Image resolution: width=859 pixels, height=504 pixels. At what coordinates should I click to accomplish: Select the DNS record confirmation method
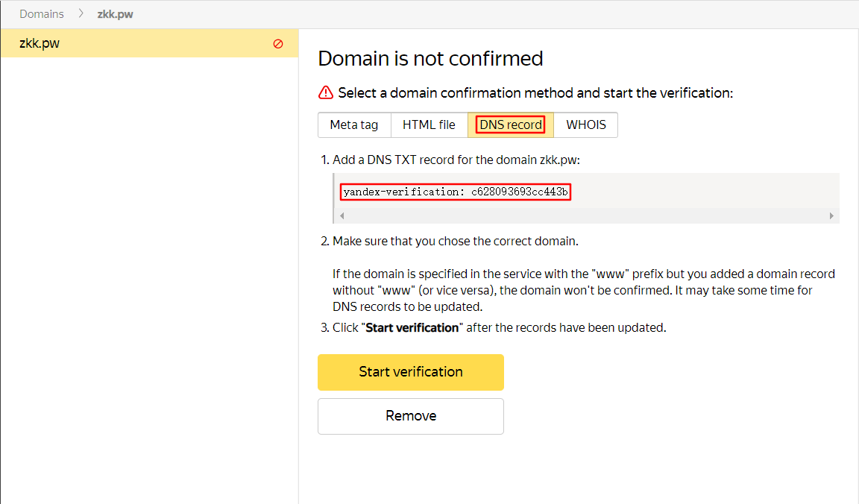coord(511,125)
